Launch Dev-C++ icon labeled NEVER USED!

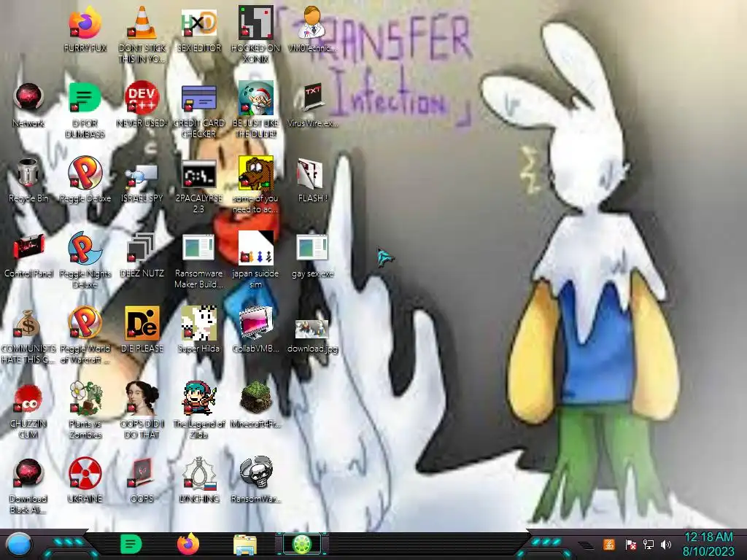pyautogui.click(x=142, y=98)
